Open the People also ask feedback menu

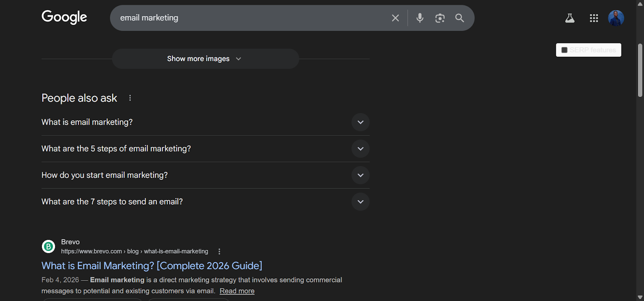tap(130, 97)
